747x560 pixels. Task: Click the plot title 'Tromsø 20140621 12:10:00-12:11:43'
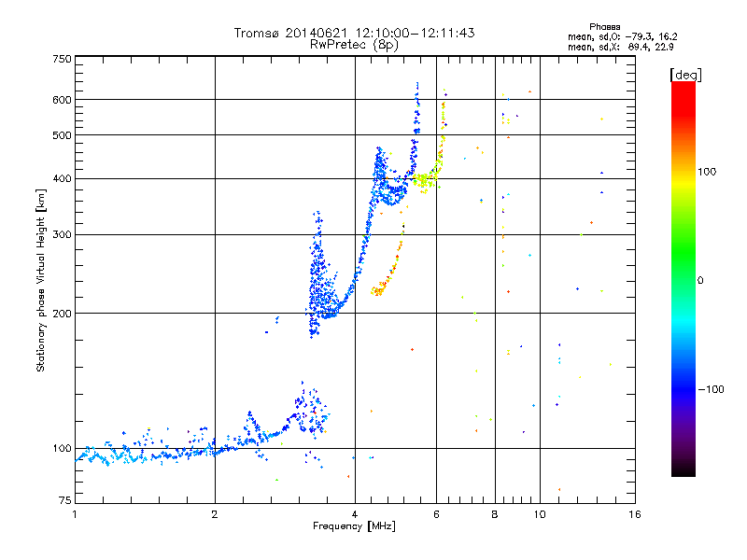click(354, 33)
